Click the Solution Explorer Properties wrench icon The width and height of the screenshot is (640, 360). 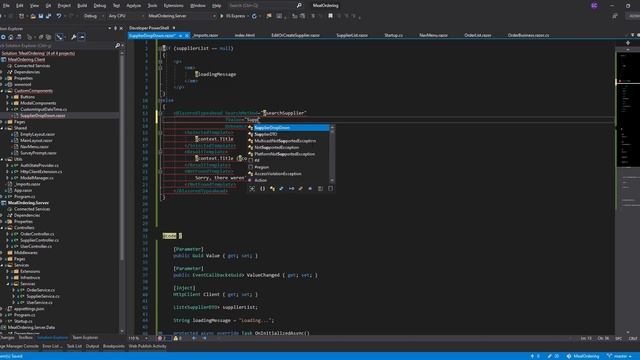tap(73, 37)
